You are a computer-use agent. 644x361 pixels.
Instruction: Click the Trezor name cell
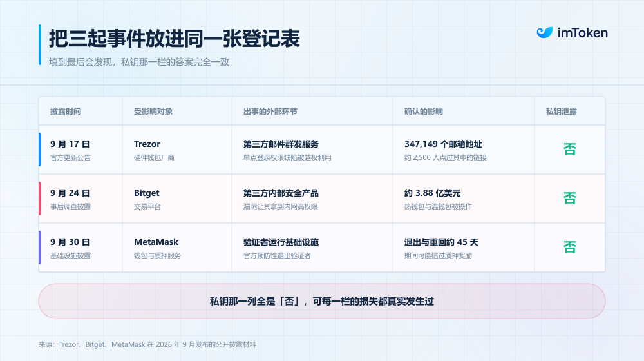[147, 144]
